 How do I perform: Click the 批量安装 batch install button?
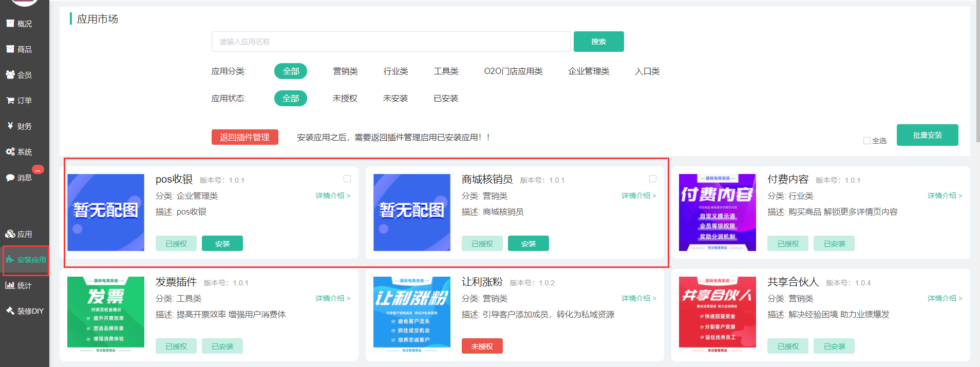(x=927, y=135)
